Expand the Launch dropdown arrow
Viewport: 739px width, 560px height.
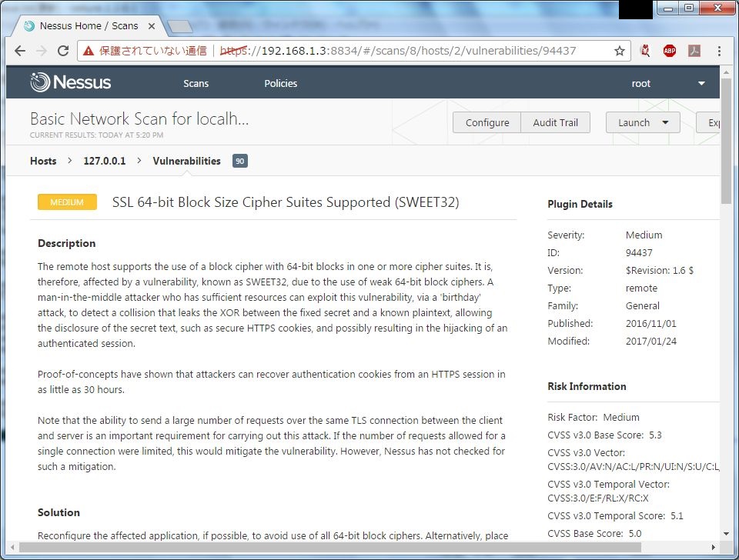point(665,122)
